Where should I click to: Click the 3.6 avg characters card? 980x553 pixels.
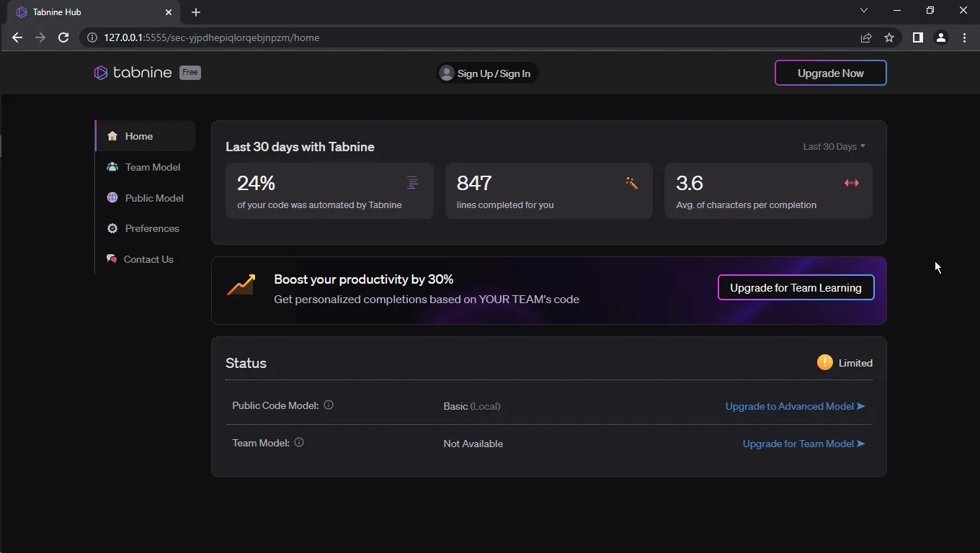tap(768, 191)
